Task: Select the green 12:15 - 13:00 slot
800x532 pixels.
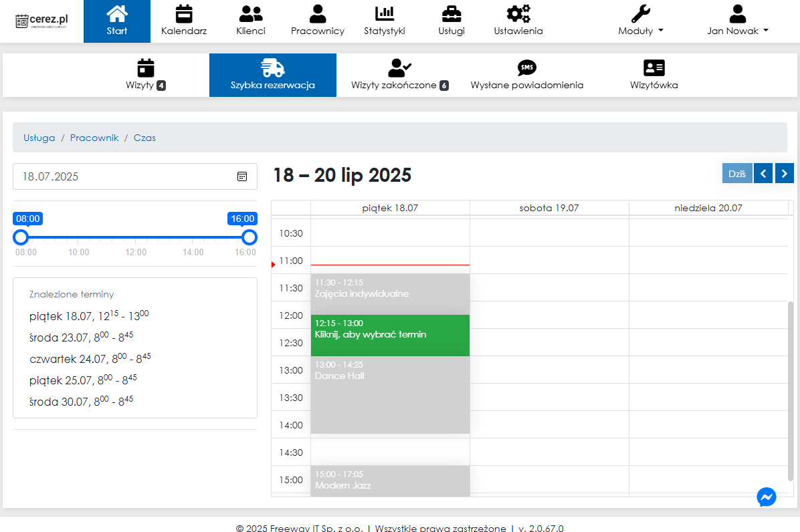Action: (x=390, y=335)
